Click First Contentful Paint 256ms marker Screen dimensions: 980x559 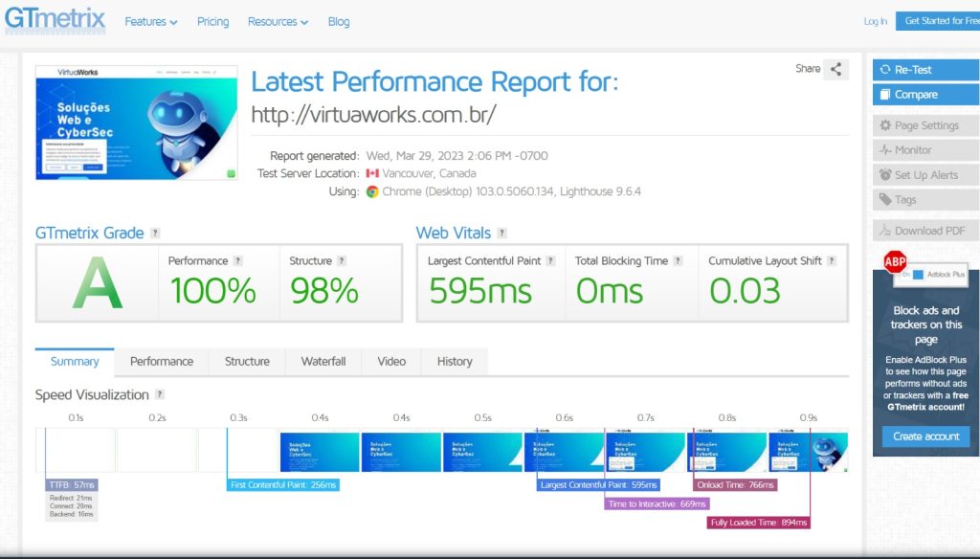[x=283, y=484]
